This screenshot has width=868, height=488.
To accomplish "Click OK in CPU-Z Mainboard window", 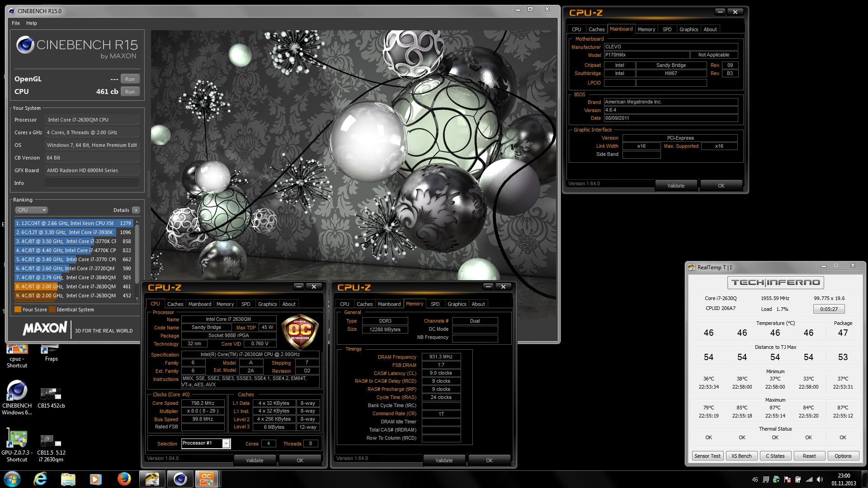I will [x=721, y=186].
